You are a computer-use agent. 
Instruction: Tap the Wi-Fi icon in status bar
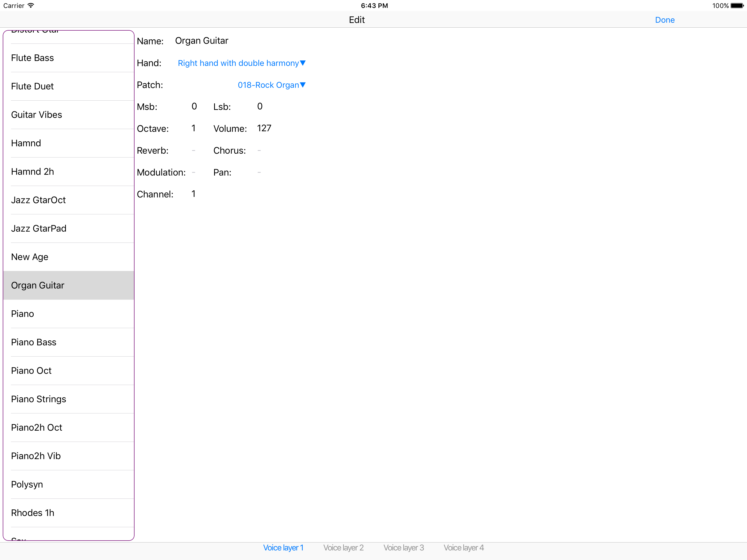click(31, 5)
